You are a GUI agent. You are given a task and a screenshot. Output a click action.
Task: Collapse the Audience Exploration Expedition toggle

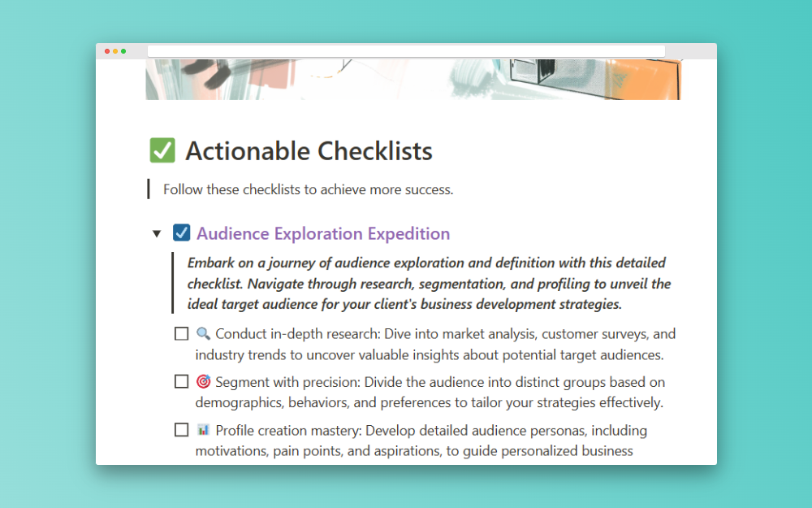coord(157,234)
